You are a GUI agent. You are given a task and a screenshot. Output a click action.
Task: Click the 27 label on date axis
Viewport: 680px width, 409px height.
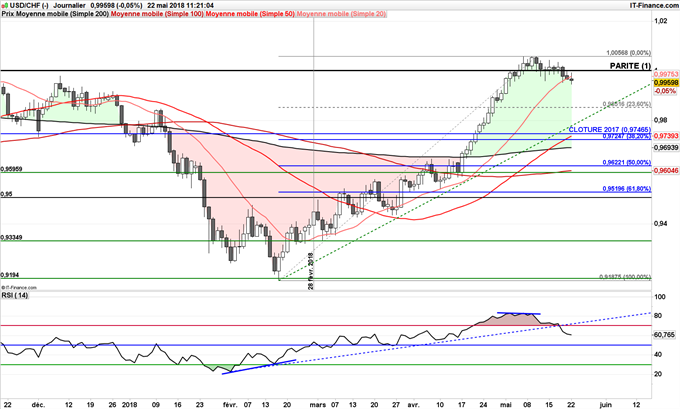point(396,405)
